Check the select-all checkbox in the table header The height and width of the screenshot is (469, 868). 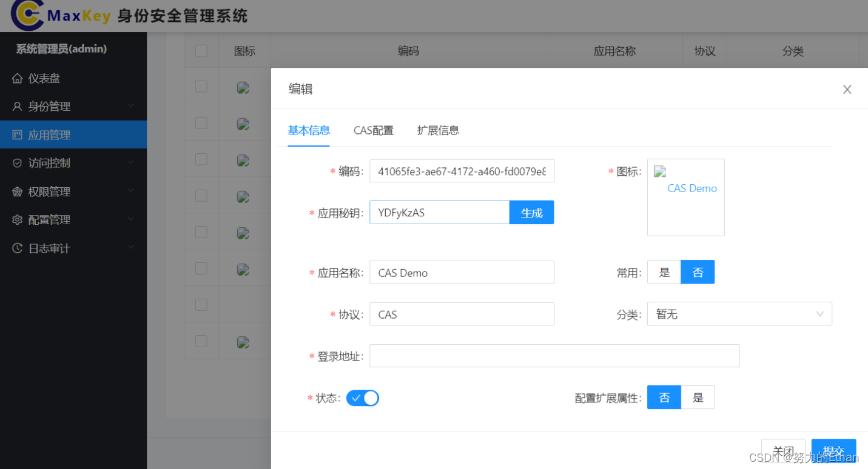[x=201, y=50]
